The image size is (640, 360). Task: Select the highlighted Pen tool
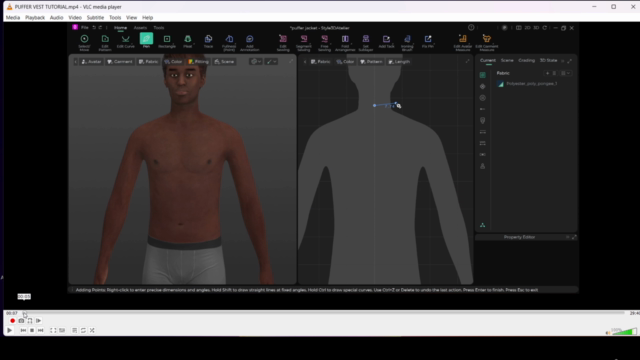click(x=146, y=41)
